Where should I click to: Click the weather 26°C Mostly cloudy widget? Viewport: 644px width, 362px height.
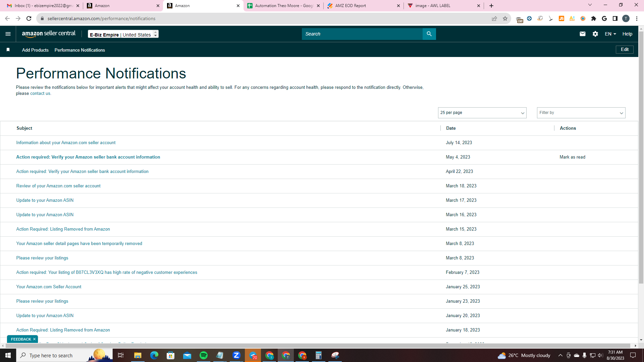pos(524,355)
